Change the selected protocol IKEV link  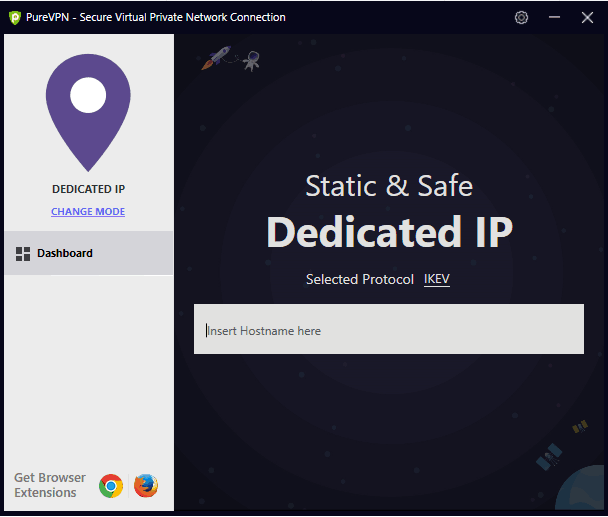pyautogui.click(x=437, y=279)
